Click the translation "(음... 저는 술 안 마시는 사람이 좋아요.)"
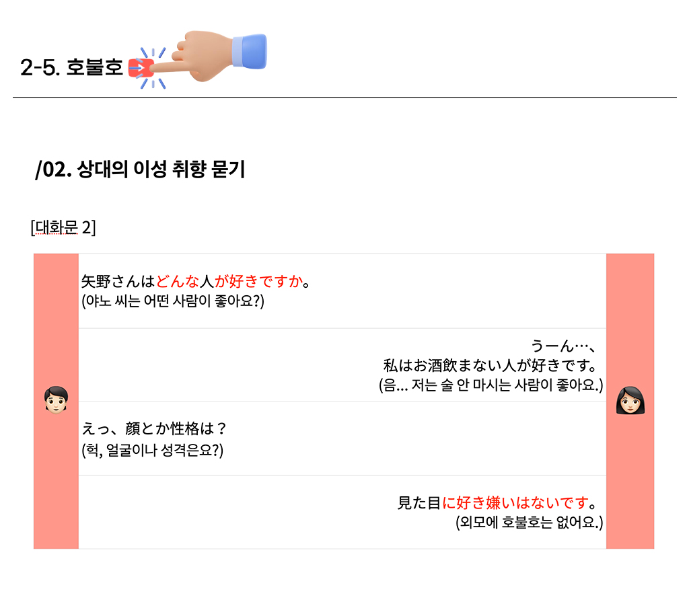The image size is (689, 616). pos(491,386)
